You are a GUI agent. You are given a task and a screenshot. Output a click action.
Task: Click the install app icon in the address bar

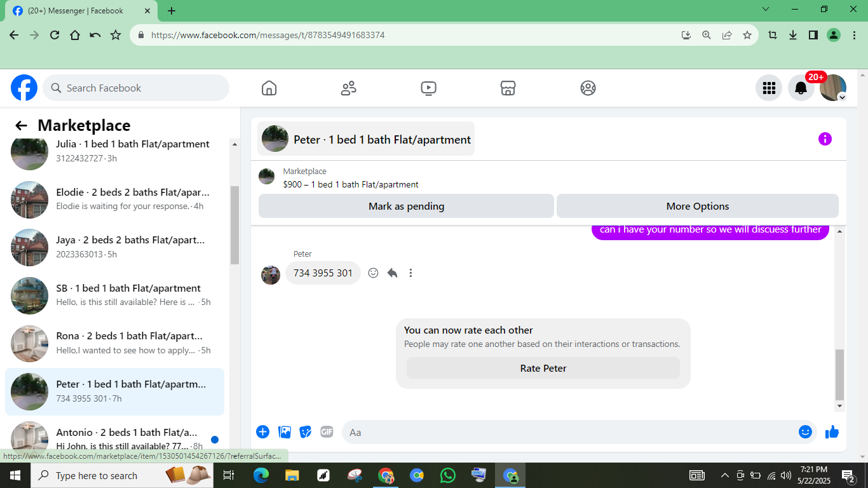(x=686, y=36)
